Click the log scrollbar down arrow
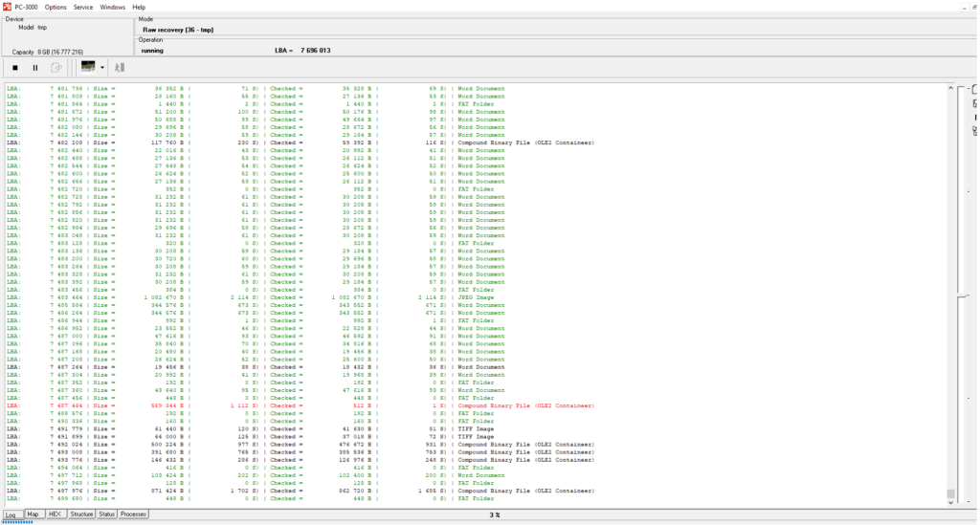 [950, 503]
